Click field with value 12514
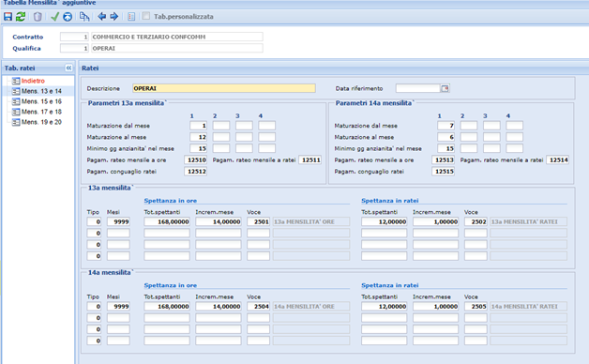This screenshot has height=364, width=589. point(558,160)
